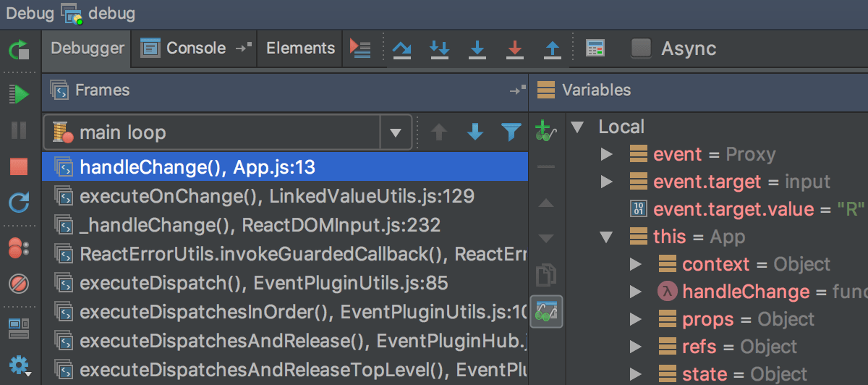Expand the event variable node
The width and height of the screenshot is (868, 385).
[607, 154]
